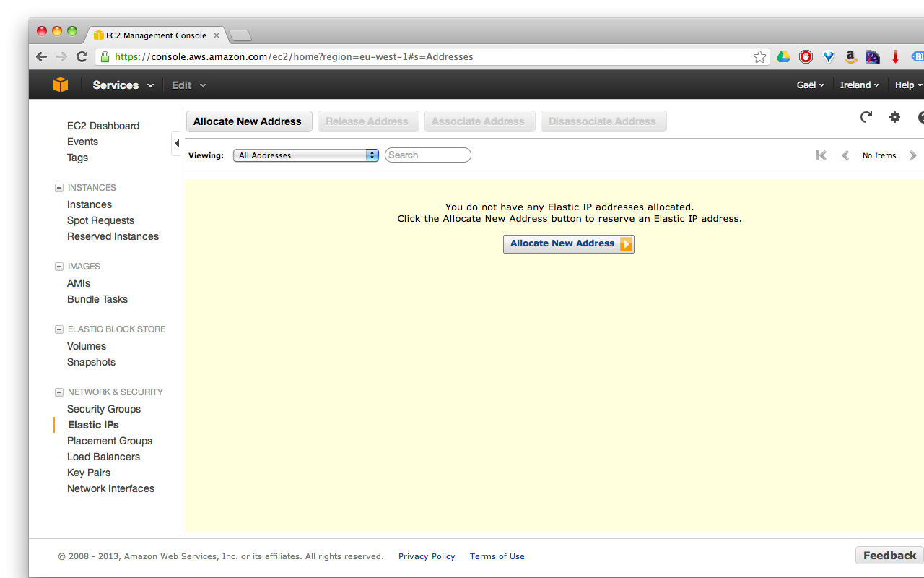This screenshot has height=578, width=924.
Task: Open the show/hide columns gear icon
Action: (x=894, y=116)
